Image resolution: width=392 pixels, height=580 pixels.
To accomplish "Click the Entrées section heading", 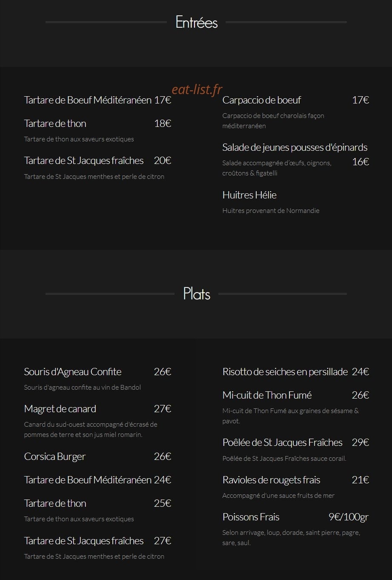I will point(196,22).
